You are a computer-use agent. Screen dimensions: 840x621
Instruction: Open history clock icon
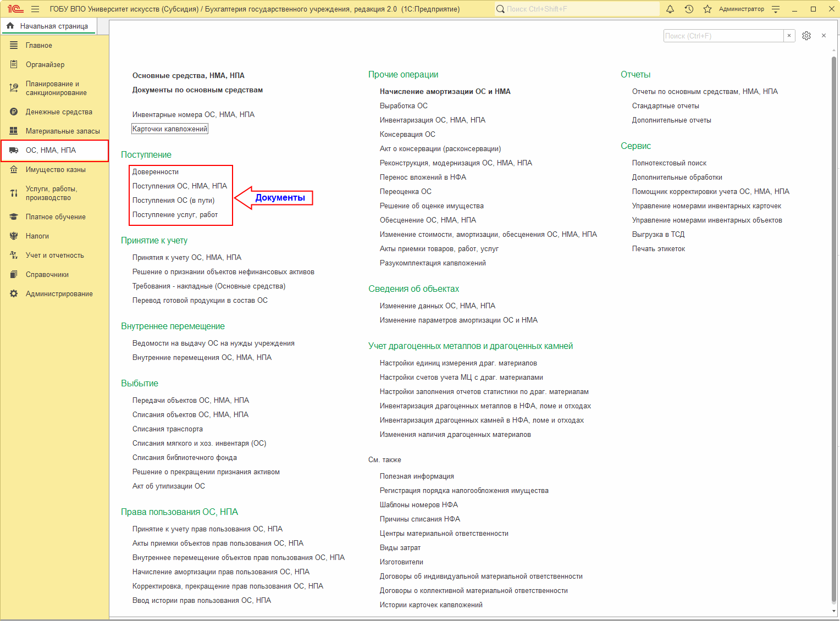689,9
